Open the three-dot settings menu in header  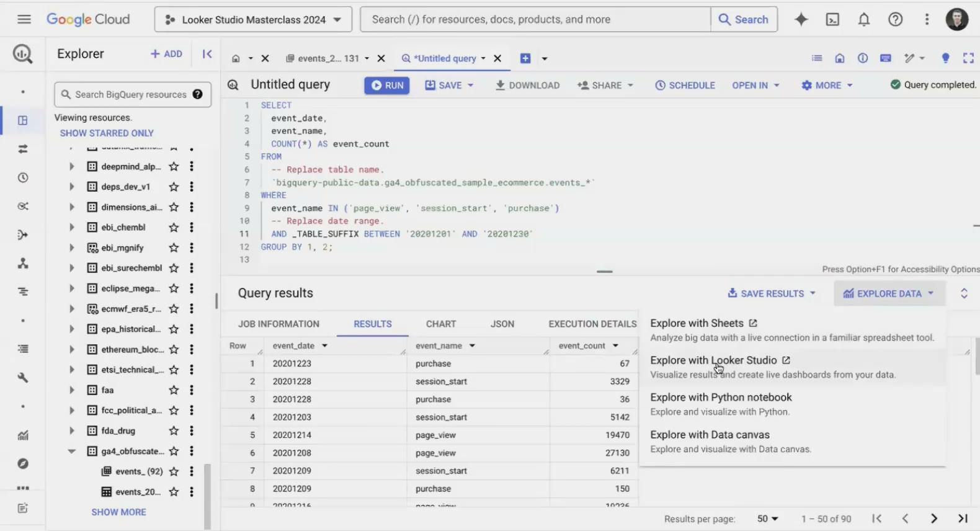pos(927,19)
